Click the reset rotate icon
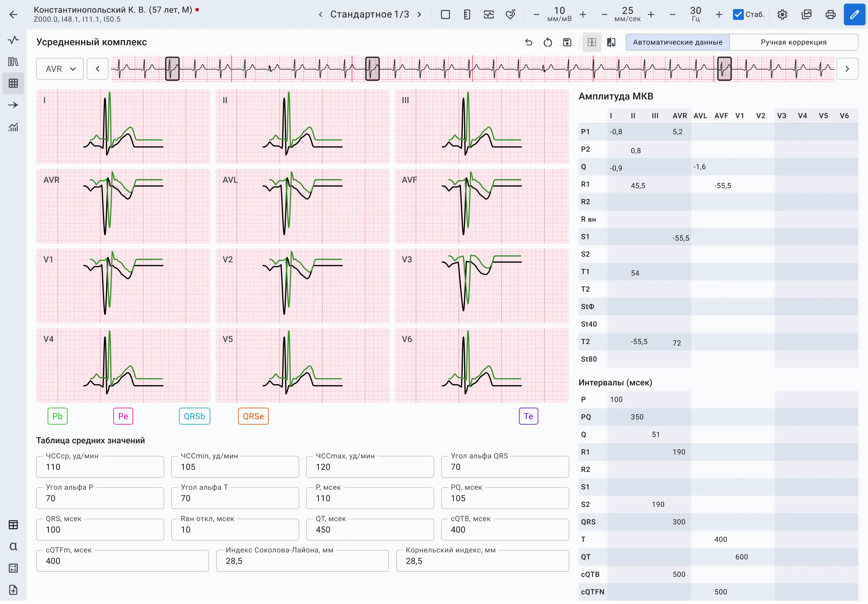Image resolution: width=868 pixels, height=604 pixels. [548, 42]
